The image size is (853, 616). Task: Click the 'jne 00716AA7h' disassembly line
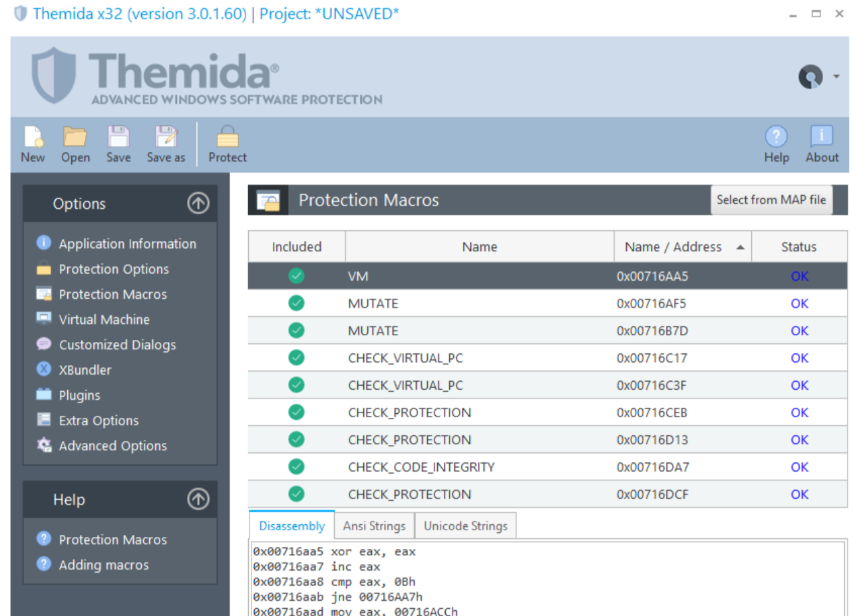(x=337, y=597)
